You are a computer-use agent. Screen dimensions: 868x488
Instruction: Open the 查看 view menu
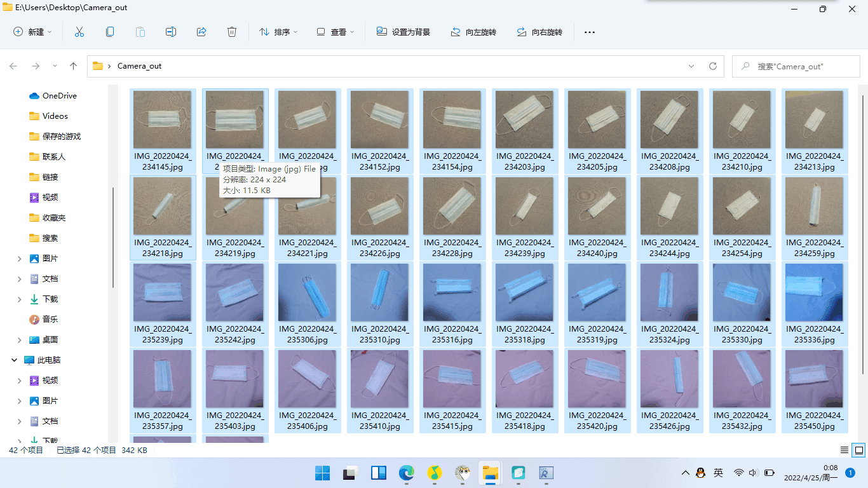tap(336, 32)
